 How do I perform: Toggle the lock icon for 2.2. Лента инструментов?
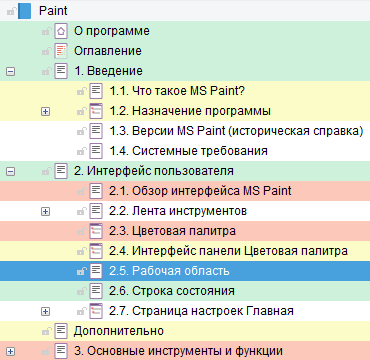(82, 211)
